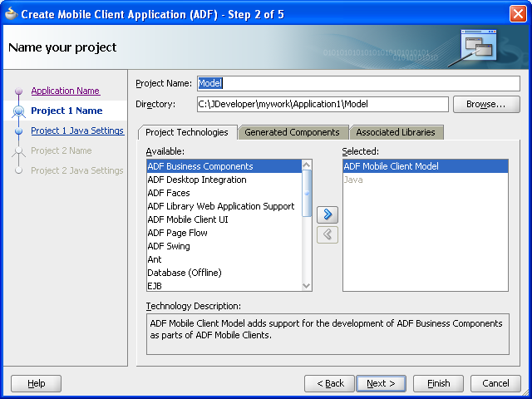Click the Help button
The height and width of the screenshot is (399, 532).
(36, 383)
